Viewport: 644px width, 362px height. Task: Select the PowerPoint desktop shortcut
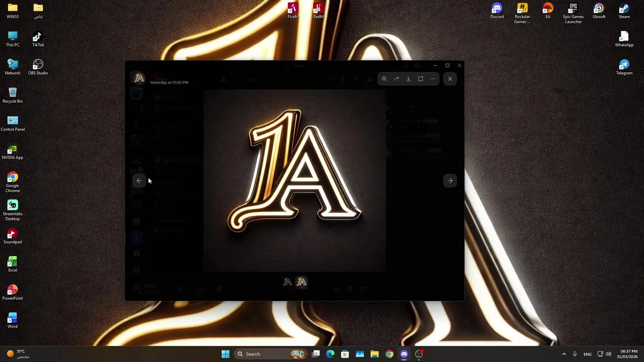pyautogui.click(x=13, y=292)
